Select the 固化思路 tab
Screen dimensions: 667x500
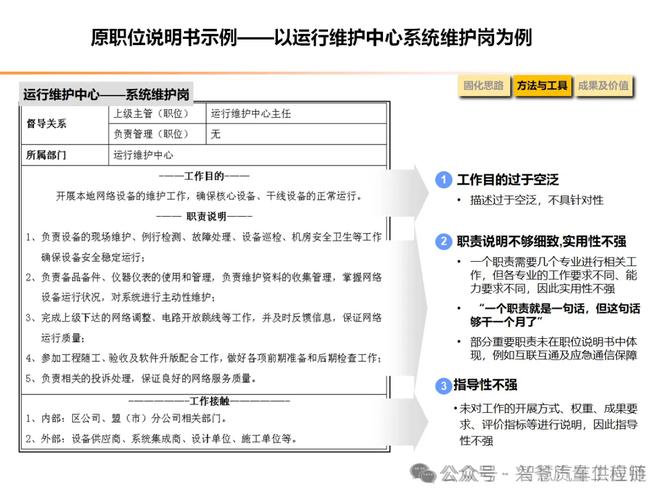(x=484, y=86)
